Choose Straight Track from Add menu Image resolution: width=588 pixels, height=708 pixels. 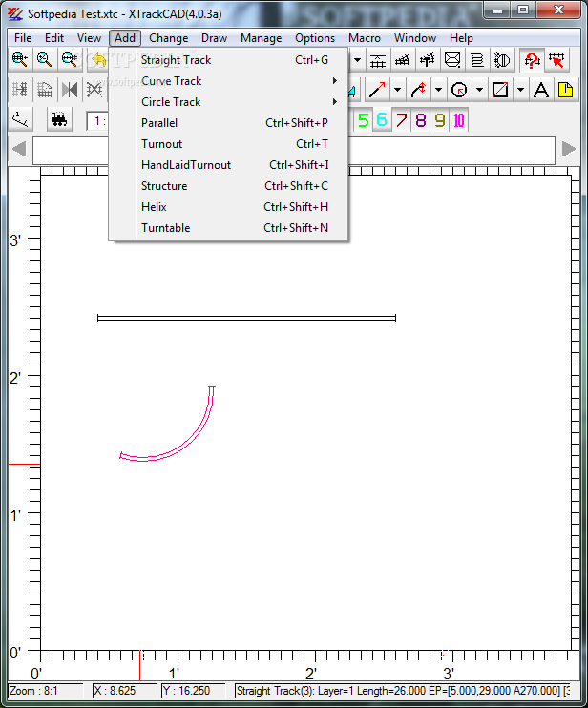(228, 60)
